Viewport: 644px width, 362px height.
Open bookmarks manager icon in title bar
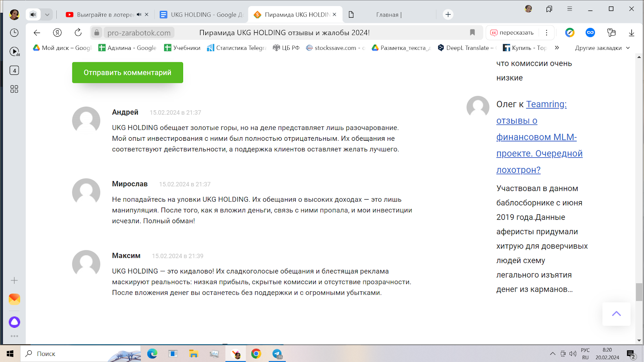tap(549, 9)
